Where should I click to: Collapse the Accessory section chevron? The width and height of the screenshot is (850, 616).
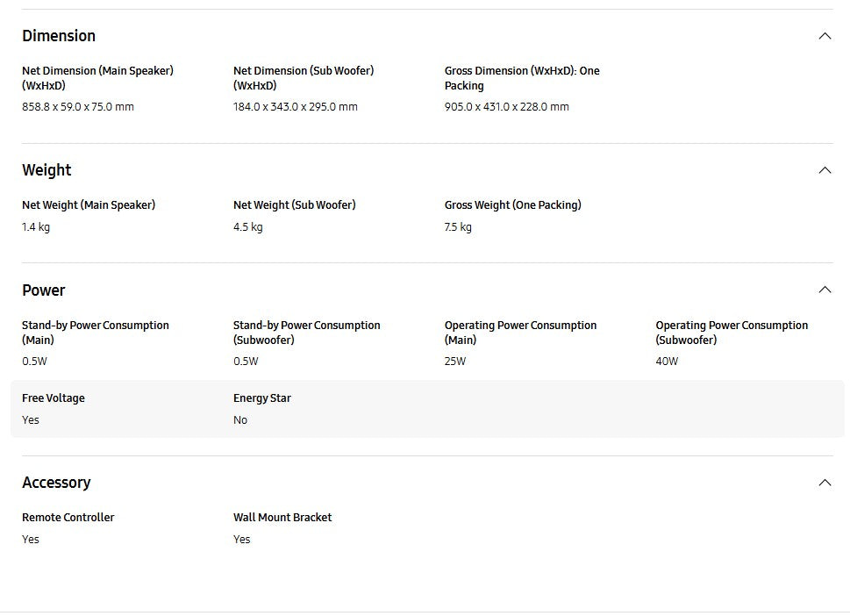tap(825, 483)
